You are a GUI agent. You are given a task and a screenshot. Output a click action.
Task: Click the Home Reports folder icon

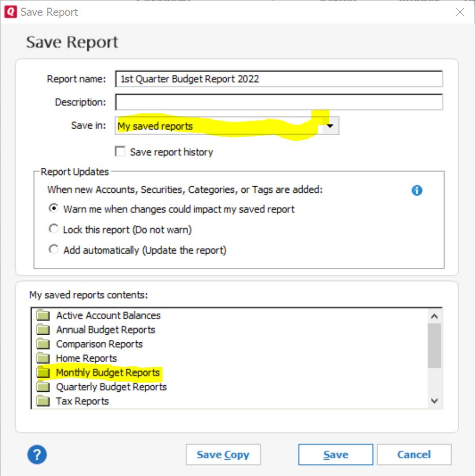point(43,358)
